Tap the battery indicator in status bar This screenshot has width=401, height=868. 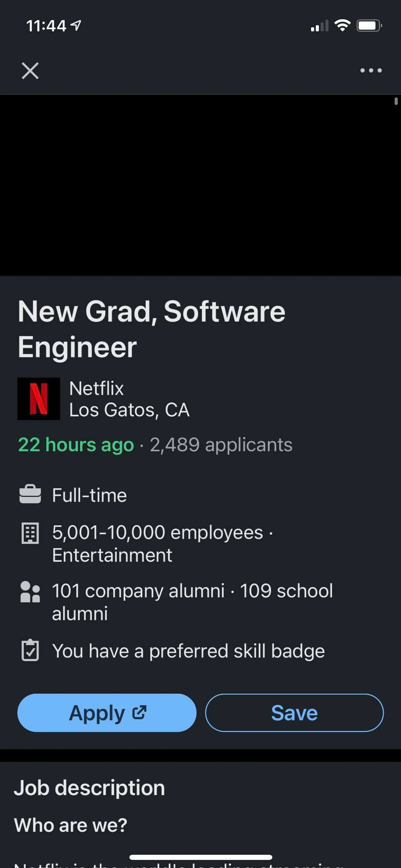click(x=369, y=26)
